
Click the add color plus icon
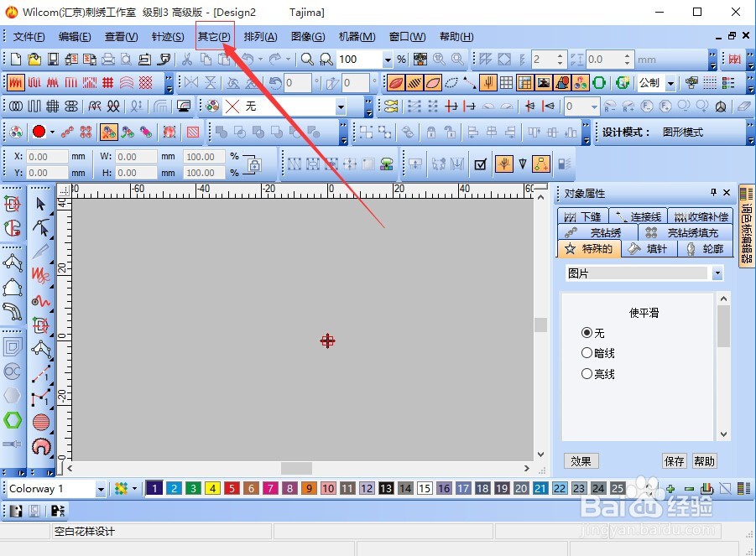670,489
